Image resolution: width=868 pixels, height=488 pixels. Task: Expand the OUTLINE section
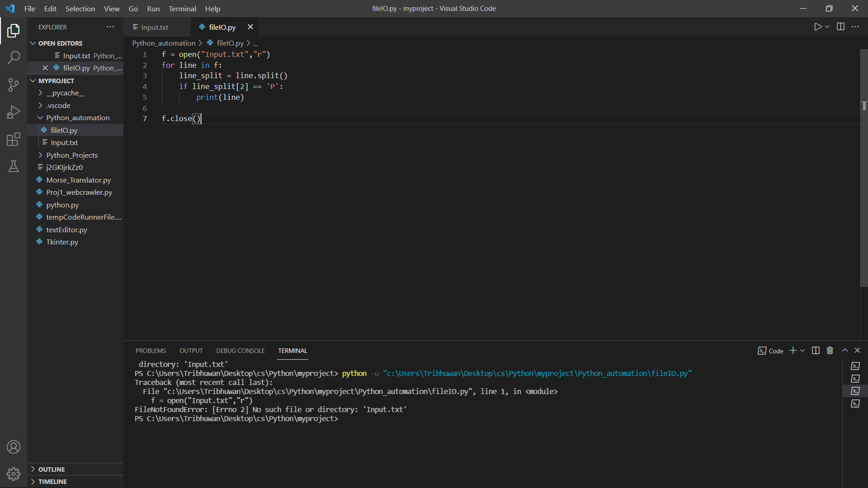click(51, 469)
